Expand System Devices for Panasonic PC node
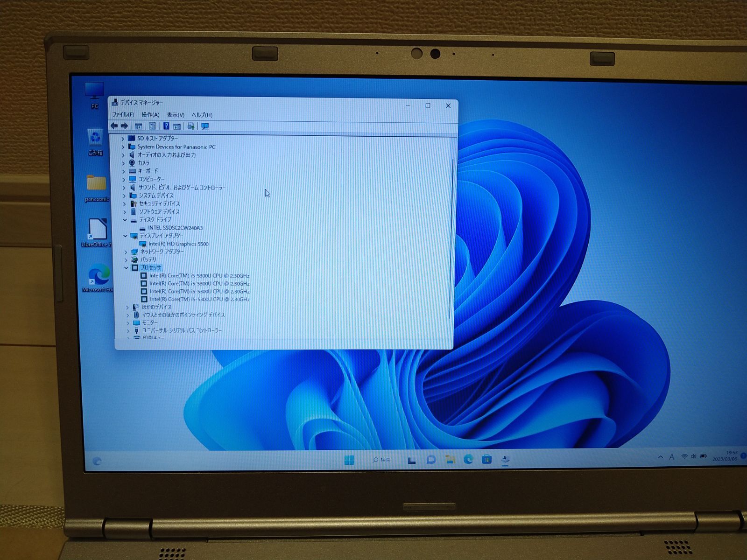This screenshot has height=560, width=747. [x=123, y=147]
